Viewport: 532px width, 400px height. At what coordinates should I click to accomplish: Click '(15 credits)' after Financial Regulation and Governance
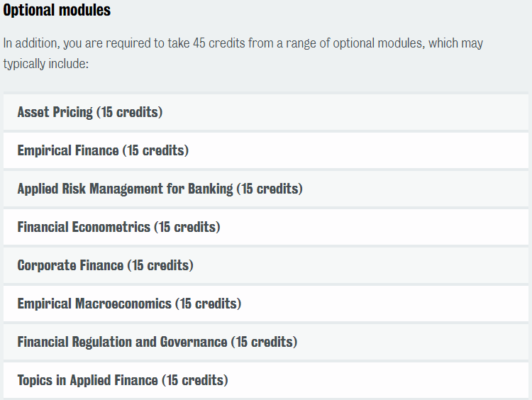[264, 343]
